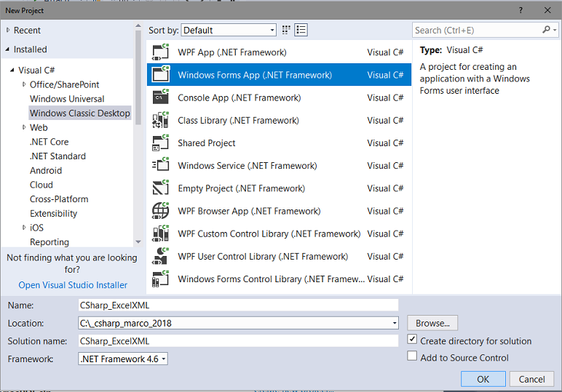562x392 pixels.
Task: Click the Empty Project template icon
Action: [160, 188]
